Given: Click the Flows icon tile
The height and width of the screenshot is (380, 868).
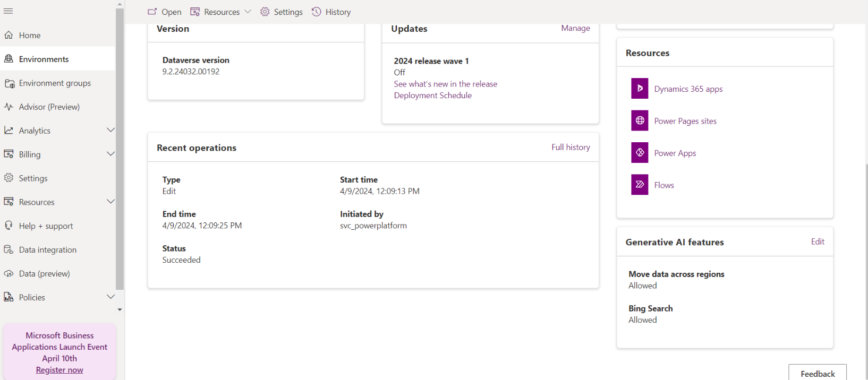Looking at the screenshot, I should tap(640, 185).
